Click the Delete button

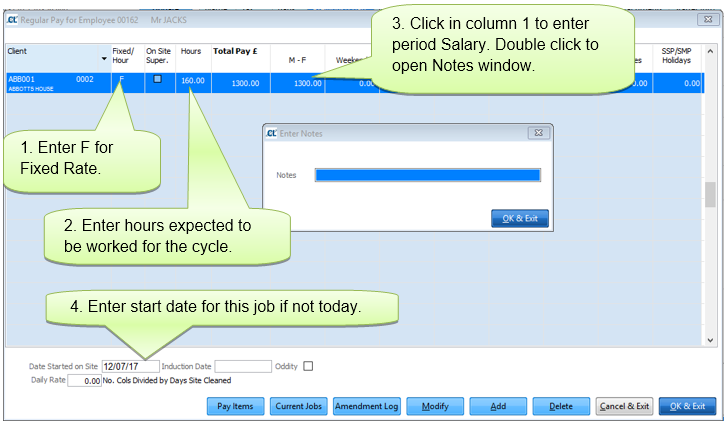point(561,406)
